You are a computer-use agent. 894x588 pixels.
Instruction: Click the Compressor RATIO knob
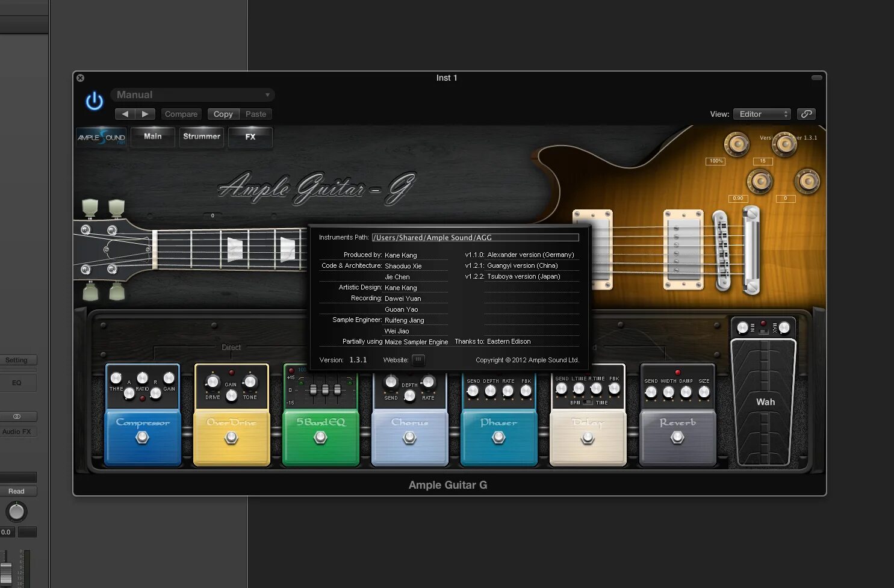pyautogui.click(x=142, y=377)
